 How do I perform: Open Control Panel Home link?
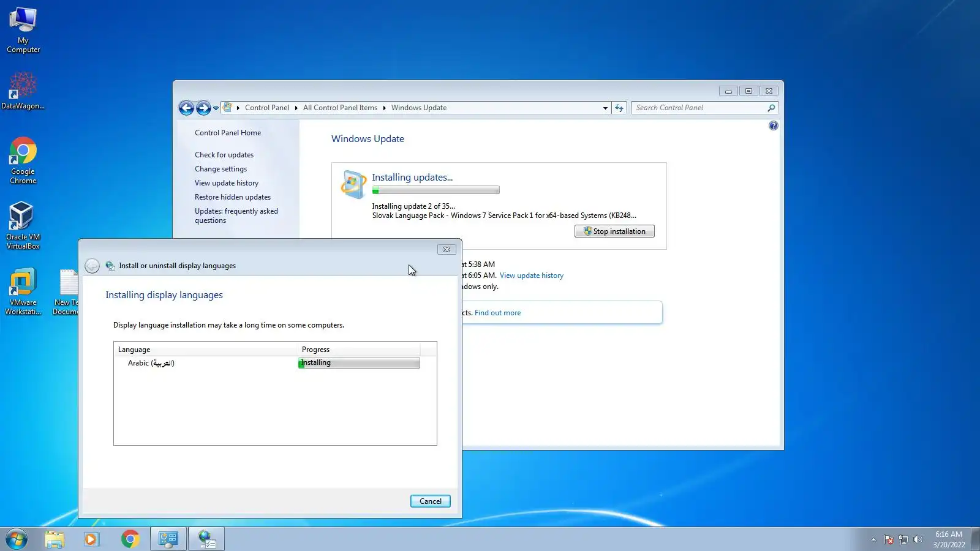point(228,133)
